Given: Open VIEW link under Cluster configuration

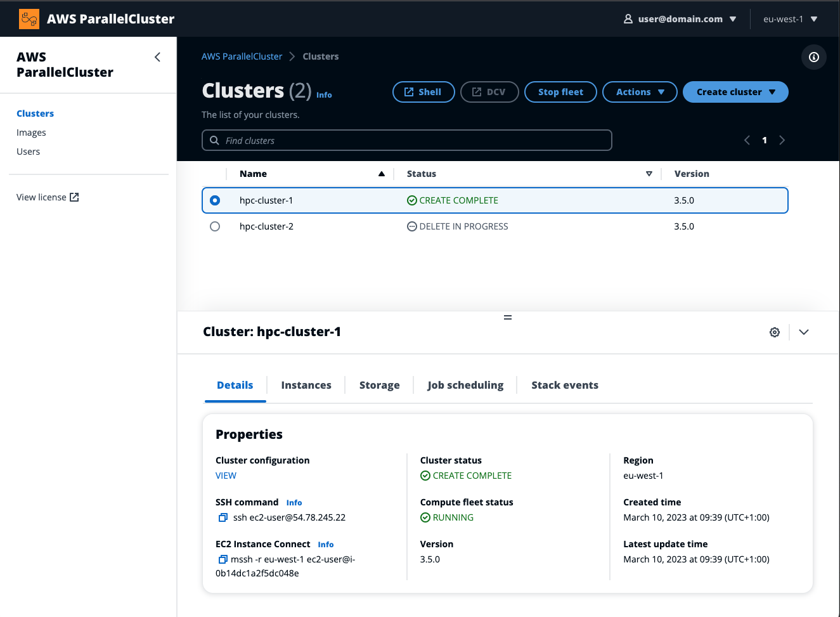Looking at the screenshot, I should (226, 475).
